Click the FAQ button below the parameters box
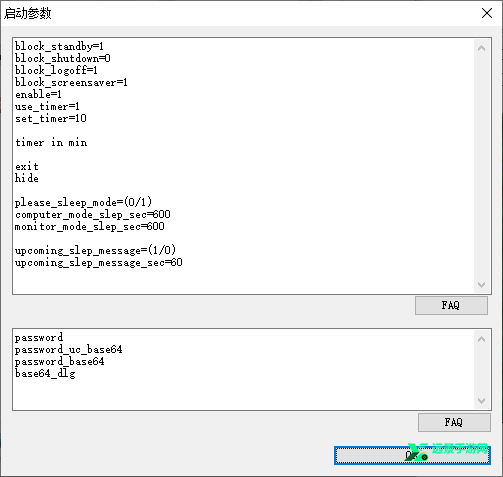503x477 pixels. coord(451,305)
